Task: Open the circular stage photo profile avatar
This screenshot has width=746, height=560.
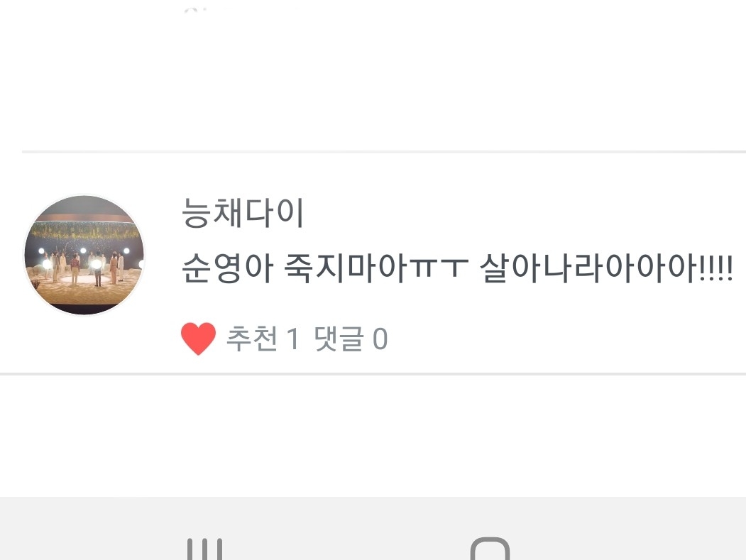Action: click(84, 255)
